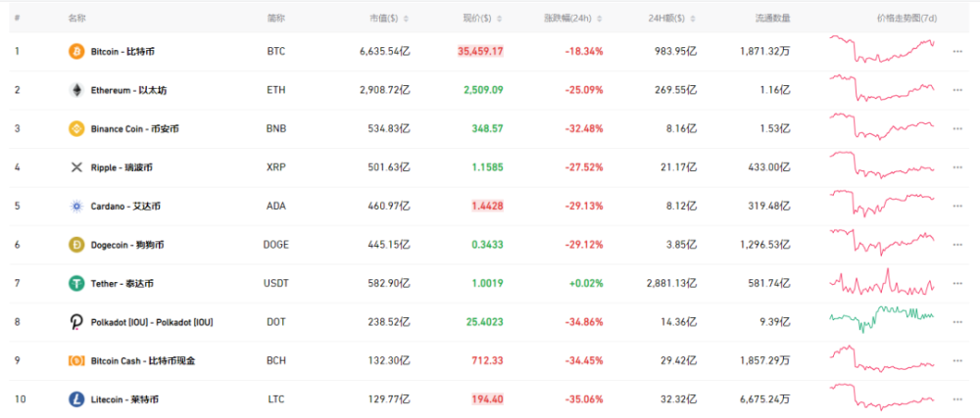Screen dimensions: 980x418
Task: Click the highlighted price 1.4428
Action: click(488, 207)
